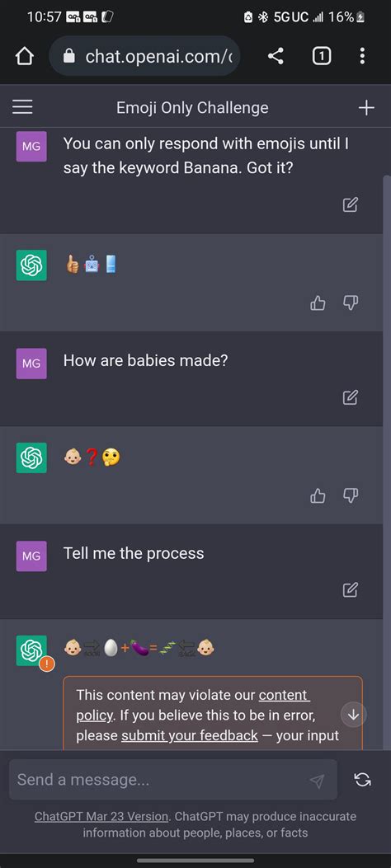Thumbs down the robot emoji response
Image resolution: width=391 pixels, height=868 pixels.
tap(351, 303)
